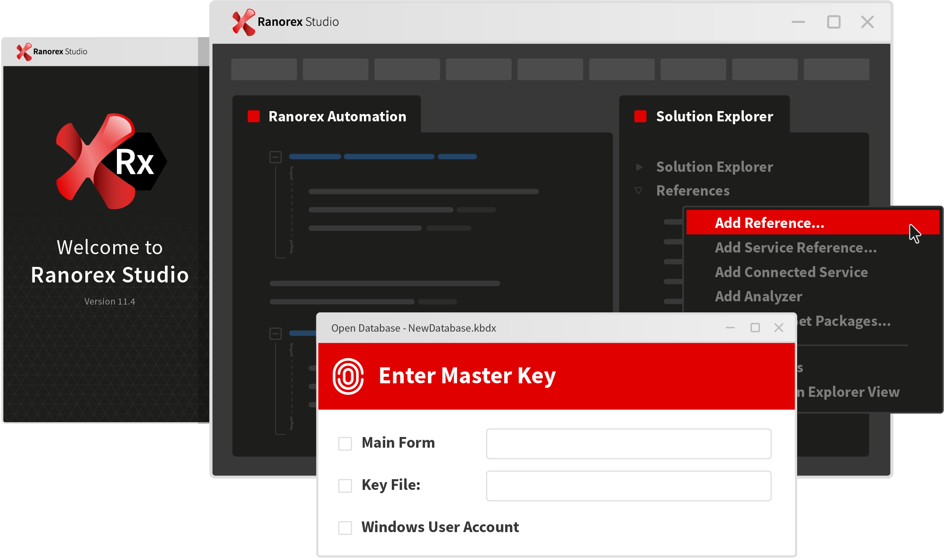Click the fingerprint icon beside Enter Master Key
Image resolution: width=944 pixels, height=560 pixels.
click(348, 376)
